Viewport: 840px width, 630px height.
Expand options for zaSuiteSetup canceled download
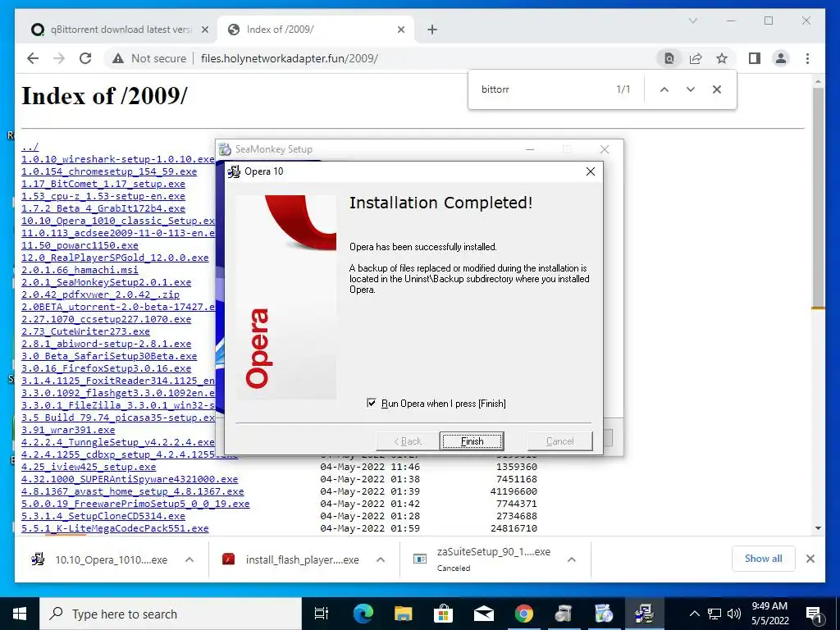572,559
